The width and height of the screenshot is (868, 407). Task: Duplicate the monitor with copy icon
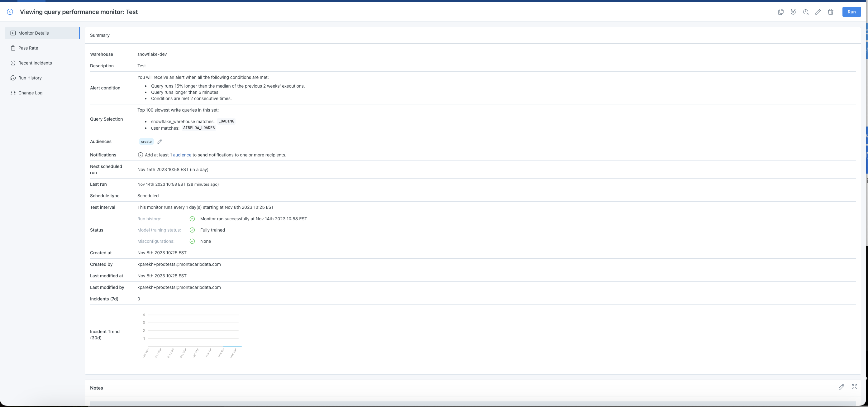(781, 12)
